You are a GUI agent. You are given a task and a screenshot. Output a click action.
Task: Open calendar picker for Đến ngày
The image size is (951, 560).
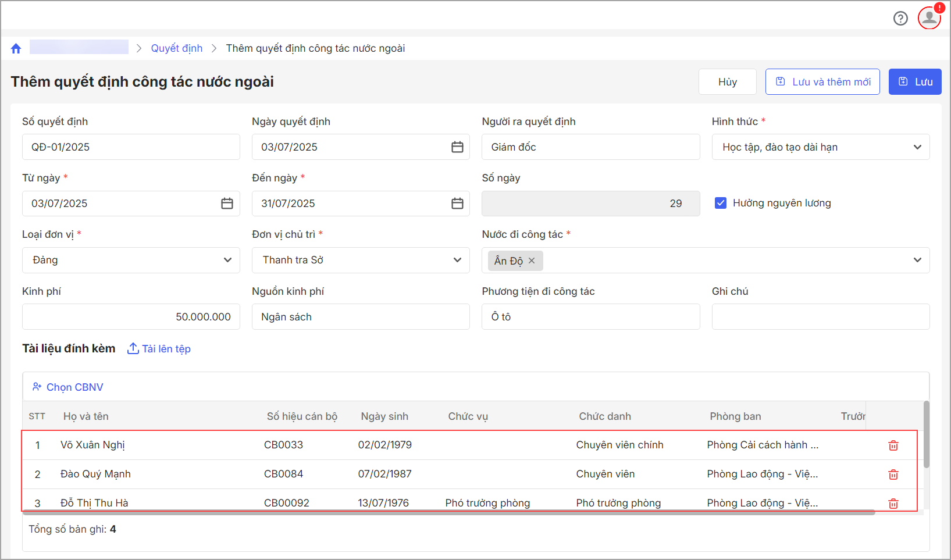pyautogui.click(x=457, y=204)
